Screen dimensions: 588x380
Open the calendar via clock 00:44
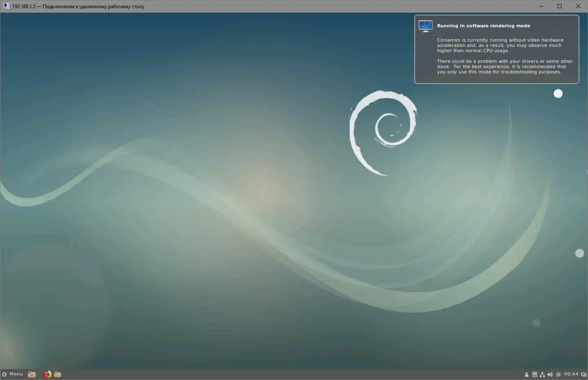click(571, 374)
